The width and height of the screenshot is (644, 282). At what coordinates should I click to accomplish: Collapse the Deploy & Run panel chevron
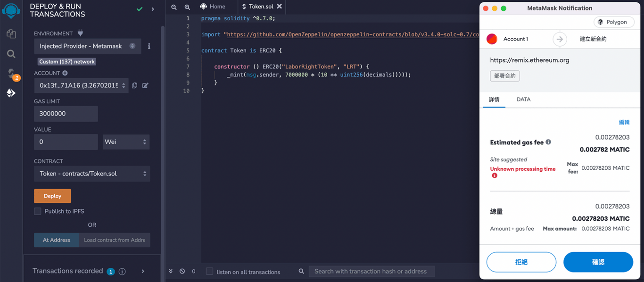pos(153,9)
